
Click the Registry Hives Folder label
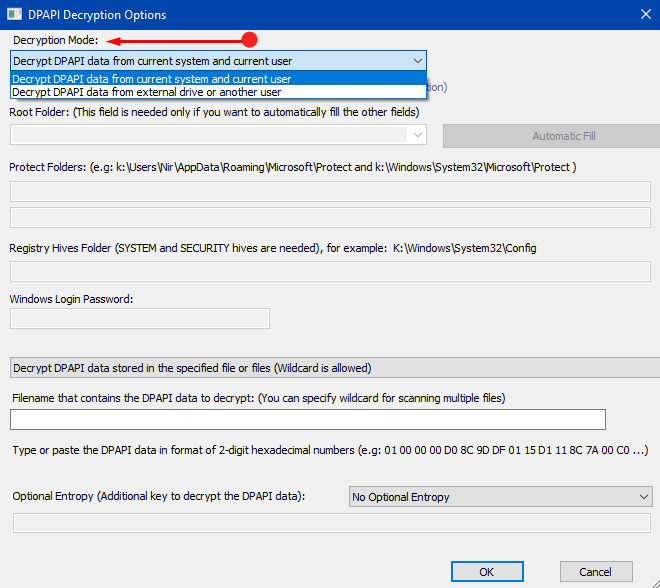point(273,248)
